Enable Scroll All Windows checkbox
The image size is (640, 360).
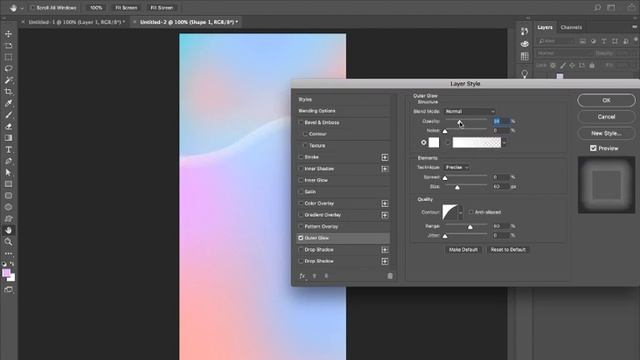(33, 8)
